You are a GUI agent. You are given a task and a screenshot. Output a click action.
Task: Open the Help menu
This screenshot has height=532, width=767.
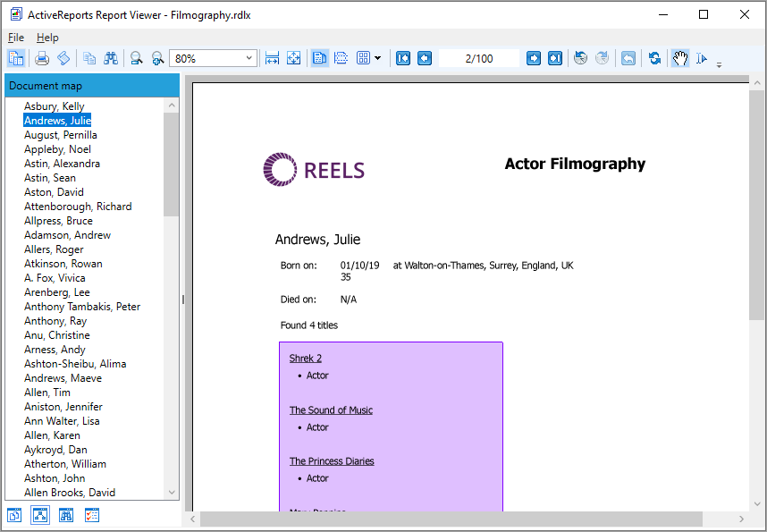click(47, 38)
